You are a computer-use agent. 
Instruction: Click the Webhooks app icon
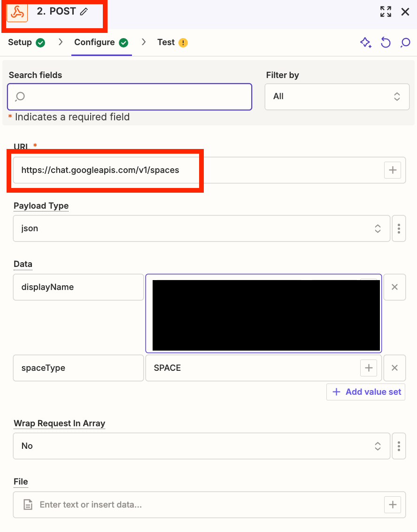tap(17, 13)
